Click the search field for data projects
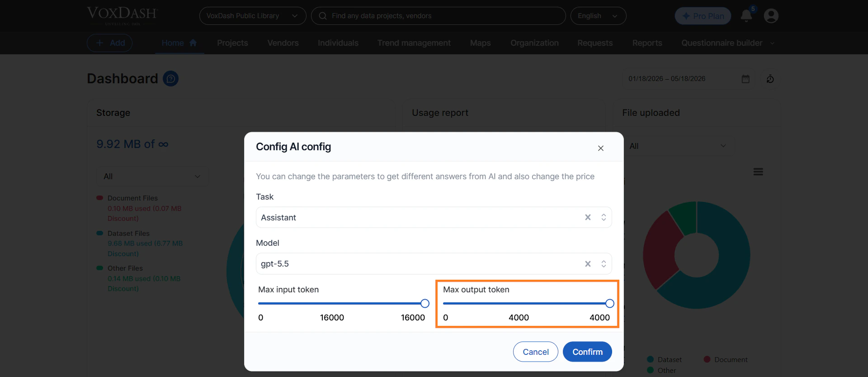Image resolution: width=868 pixels, height=377 pixels. point(438,16)
